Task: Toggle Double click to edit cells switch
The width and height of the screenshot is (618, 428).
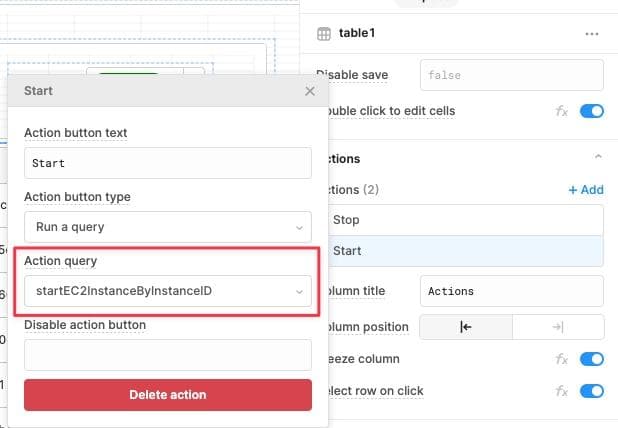Action: (592, 110)
